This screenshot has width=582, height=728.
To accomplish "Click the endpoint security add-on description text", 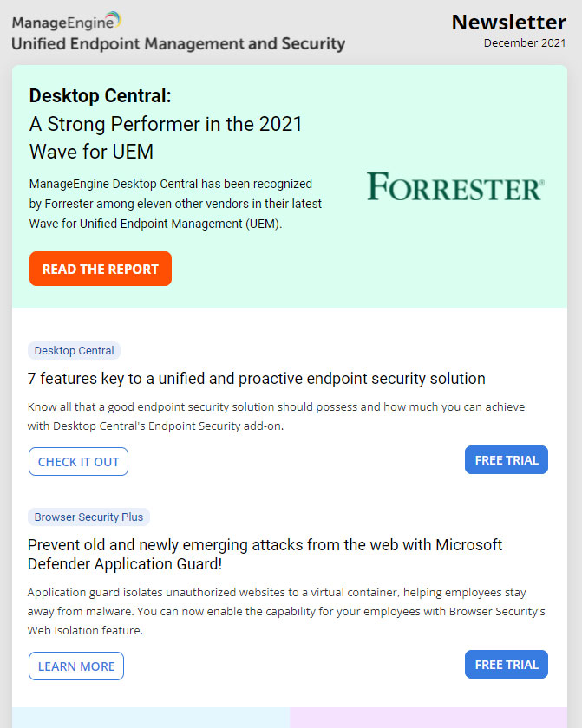I will coord(276,416).
